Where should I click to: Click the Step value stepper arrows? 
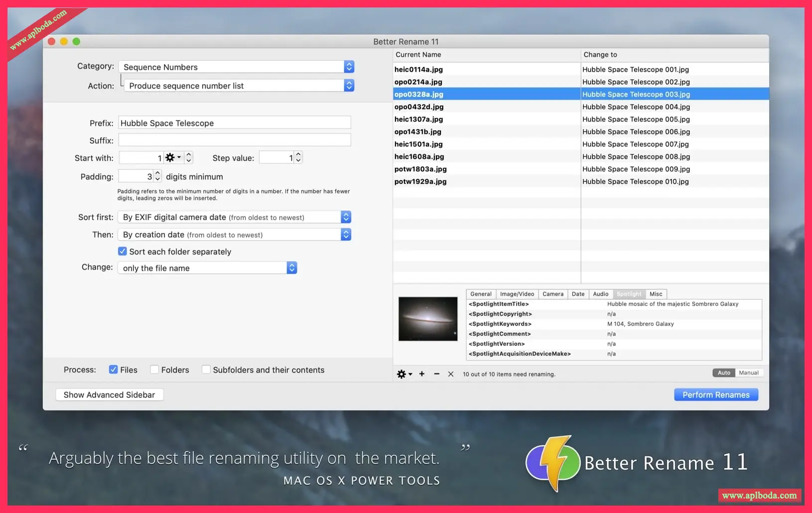coord(298,158)
